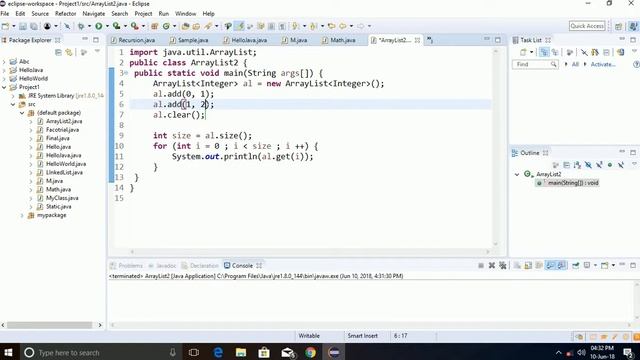
Task: Click Synchronize Changed icon in Task List
Action: click(x=621, y=52)
